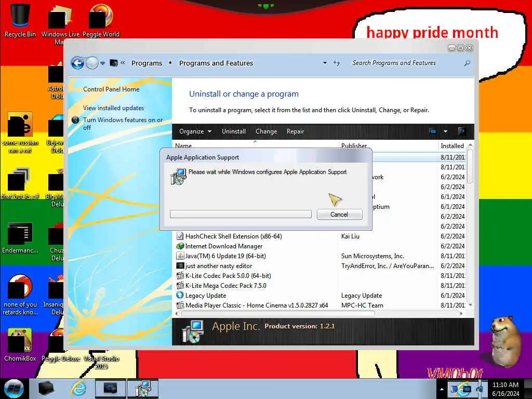Click the horizontal scrollbar of program list
This screenshot has width=532, height=399.
tap(278, 314)
